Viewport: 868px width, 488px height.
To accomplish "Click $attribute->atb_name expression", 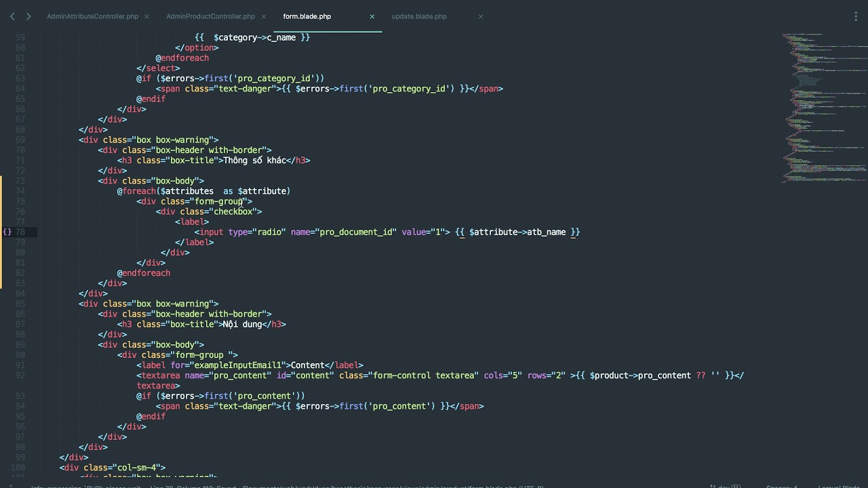I will 517,232.
